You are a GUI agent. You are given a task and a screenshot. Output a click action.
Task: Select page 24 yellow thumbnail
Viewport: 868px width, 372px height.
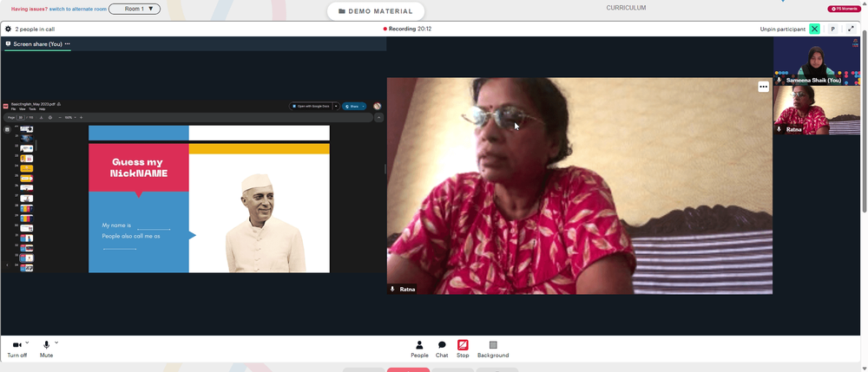click(27, 168)
